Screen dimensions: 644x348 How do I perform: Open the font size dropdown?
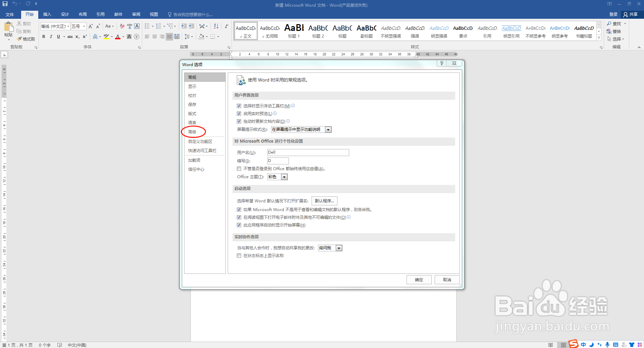pyautogui.click(x=84, y=26)
